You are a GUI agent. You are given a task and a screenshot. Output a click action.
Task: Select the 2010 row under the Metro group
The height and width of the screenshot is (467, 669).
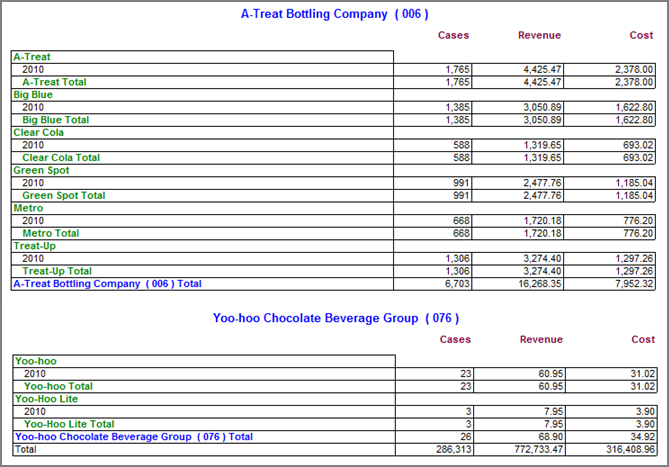[x=33, y=221]
